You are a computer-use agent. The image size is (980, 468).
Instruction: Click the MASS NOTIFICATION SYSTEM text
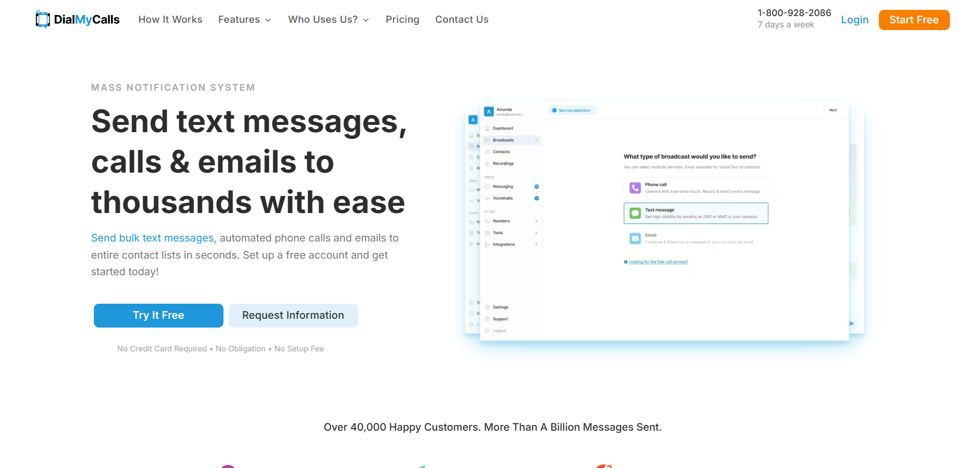point(173,88)
